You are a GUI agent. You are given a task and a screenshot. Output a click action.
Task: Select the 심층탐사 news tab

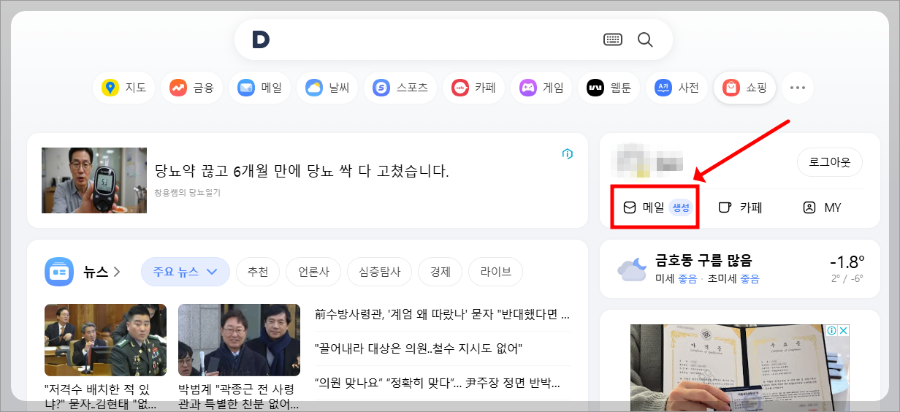379,271
